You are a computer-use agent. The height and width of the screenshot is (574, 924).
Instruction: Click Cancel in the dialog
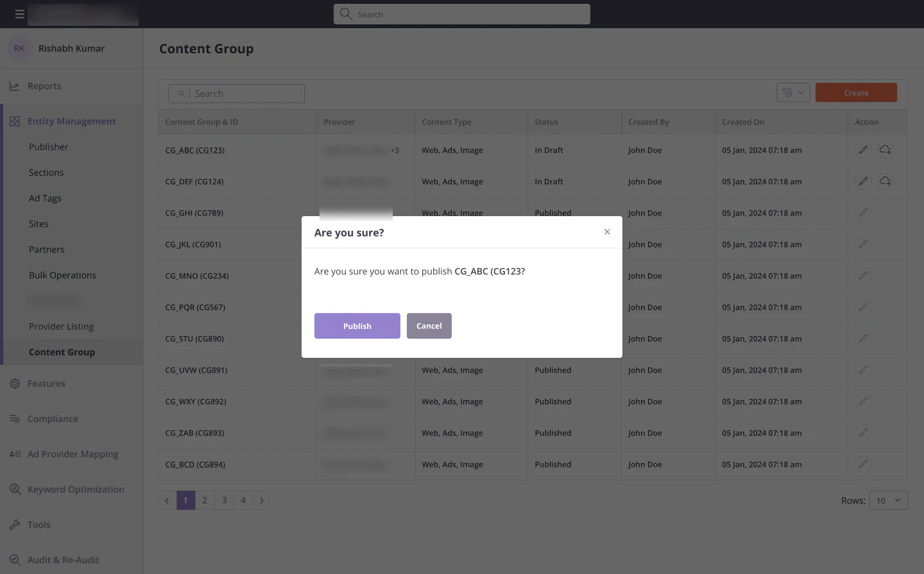(429, 326)
